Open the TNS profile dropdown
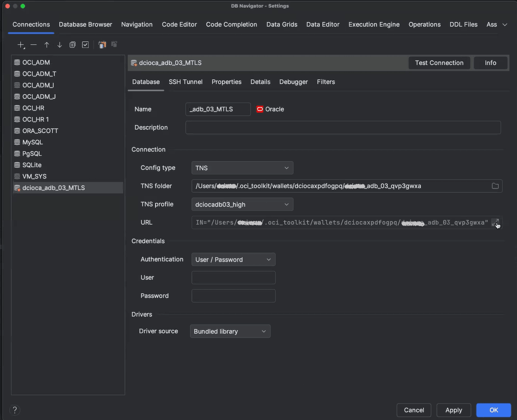517x420 pixels. [242, 204]
